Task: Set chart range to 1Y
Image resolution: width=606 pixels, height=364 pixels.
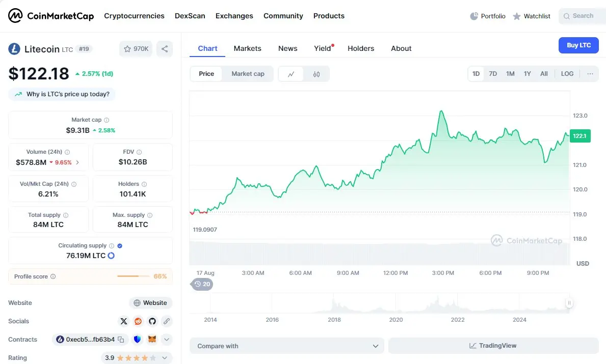Action: pos(527,74)
